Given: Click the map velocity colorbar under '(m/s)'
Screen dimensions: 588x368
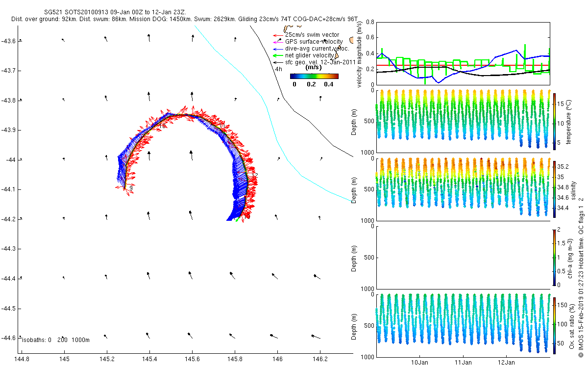Looking at the screenshot, I should [x=314, y=77].
